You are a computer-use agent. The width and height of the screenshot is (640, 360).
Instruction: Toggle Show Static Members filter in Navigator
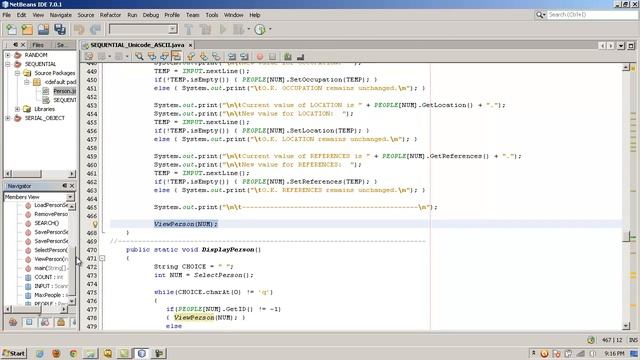point(45,322)
